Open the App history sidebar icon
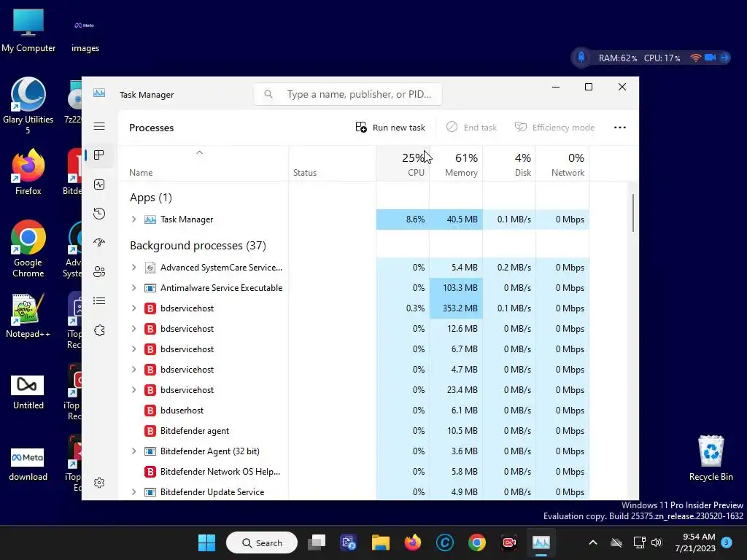This screenshot has height=560, width=747. [99, 214]
